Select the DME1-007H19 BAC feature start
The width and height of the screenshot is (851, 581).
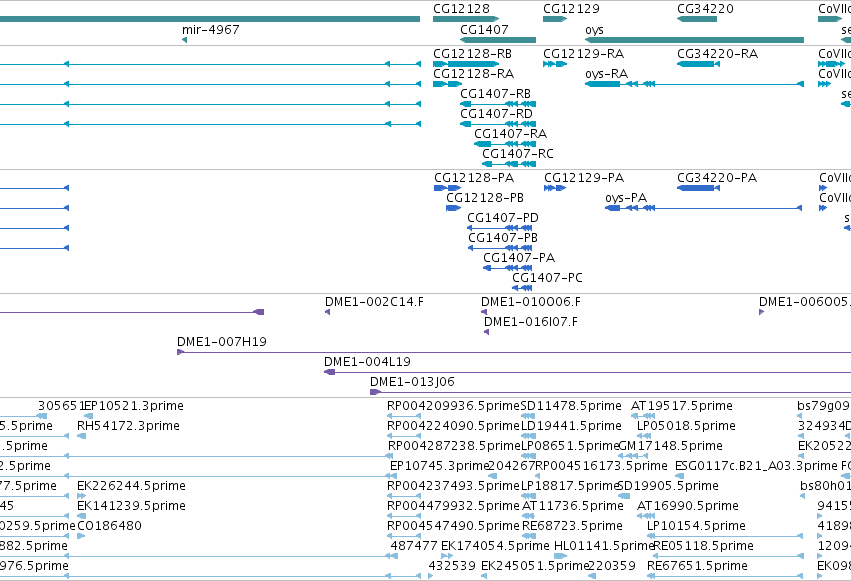tap(181, 353)
